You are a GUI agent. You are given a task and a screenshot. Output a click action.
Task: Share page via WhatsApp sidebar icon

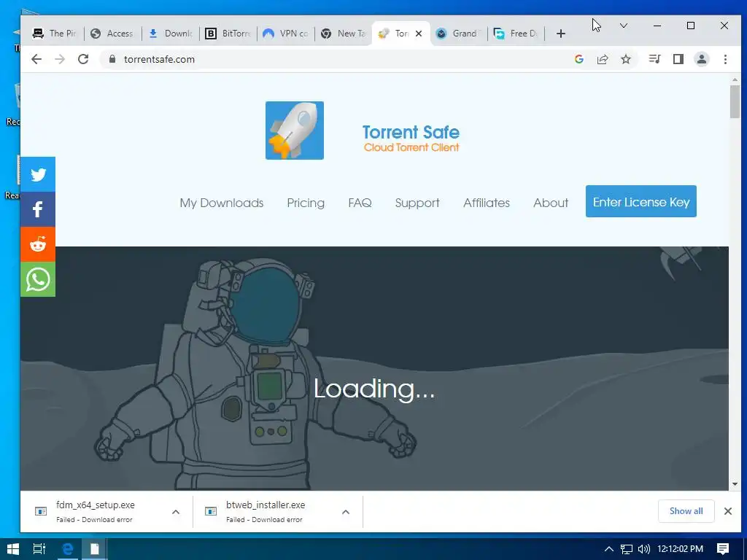pos(38,279)
